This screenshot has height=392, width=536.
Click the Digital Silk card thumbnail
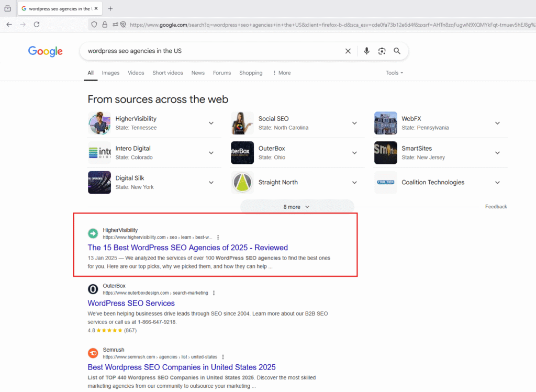(99, 183)
